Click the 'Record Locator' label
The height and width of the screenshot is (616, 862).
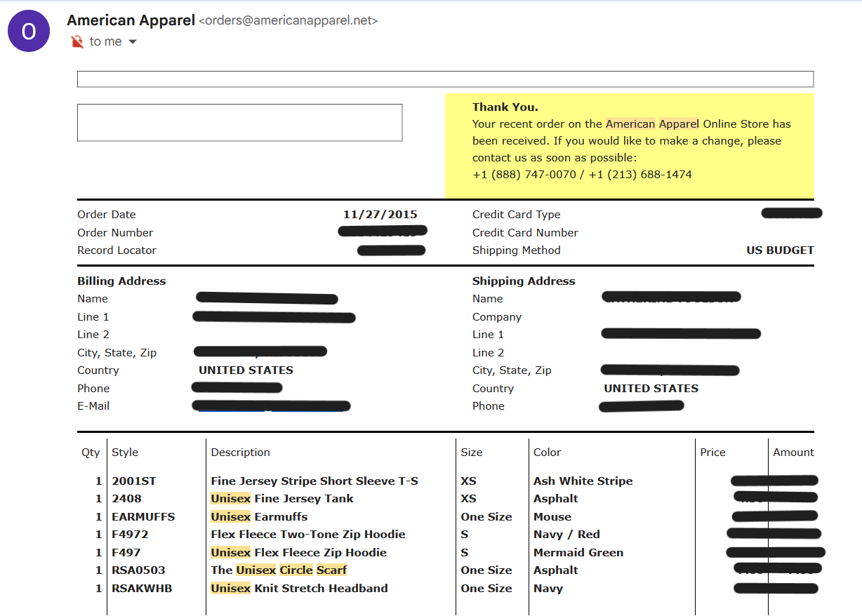117,250
